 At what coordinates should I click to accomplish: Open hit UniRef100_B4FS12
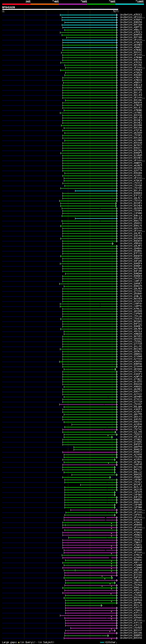pos(131,324)
